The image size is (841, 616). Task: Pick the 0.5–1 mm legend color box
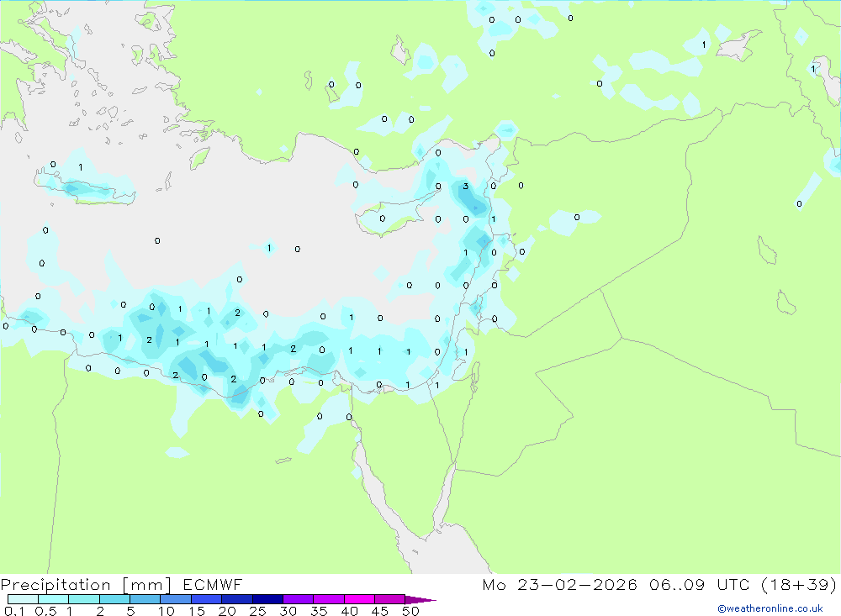coord(53,599)
